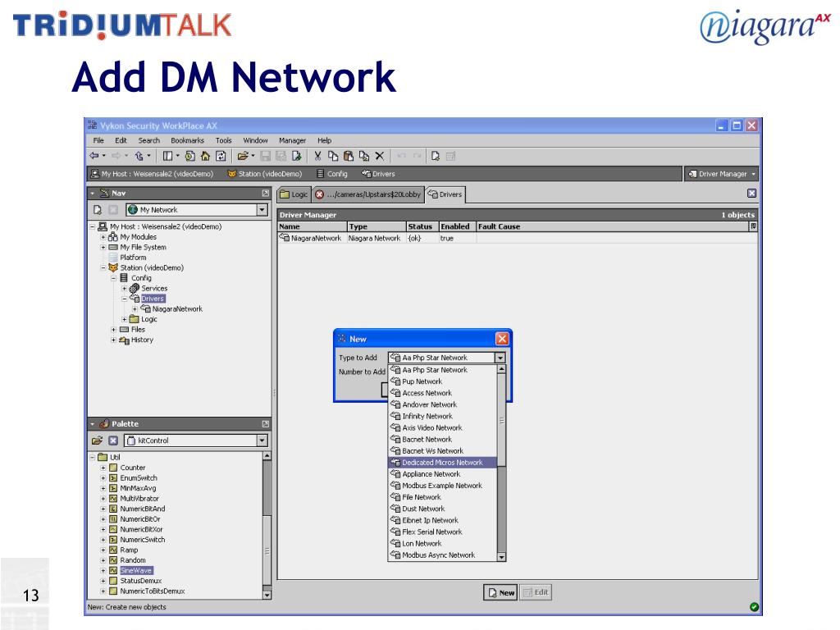This screenshot has height=630, width=840.
Task: Open the Bookmarks menu
Action: [x=188, y=140]
